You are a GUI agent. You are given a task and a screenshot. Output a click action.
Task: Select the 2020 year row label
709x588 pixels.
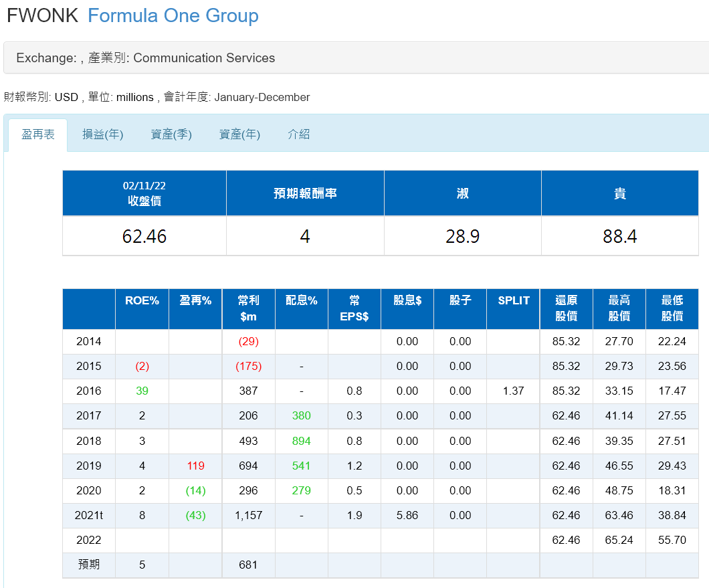[x=88, y=491]
